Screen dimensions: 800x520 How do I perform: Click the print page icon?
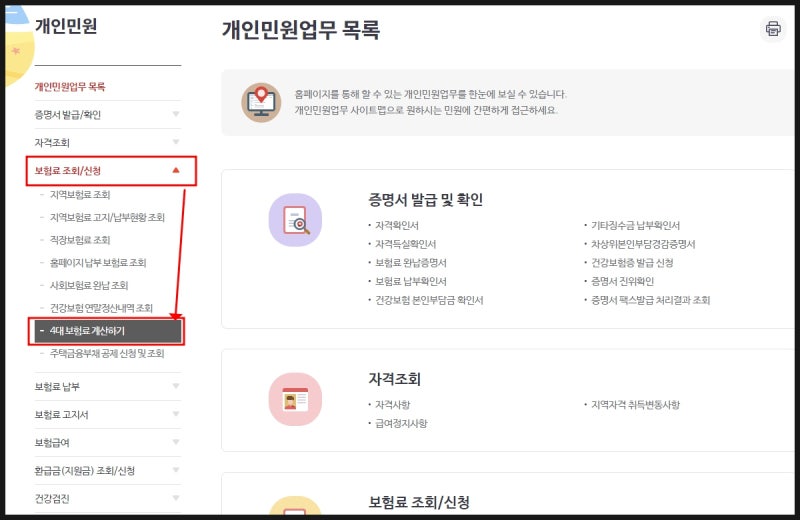(772, 29)
